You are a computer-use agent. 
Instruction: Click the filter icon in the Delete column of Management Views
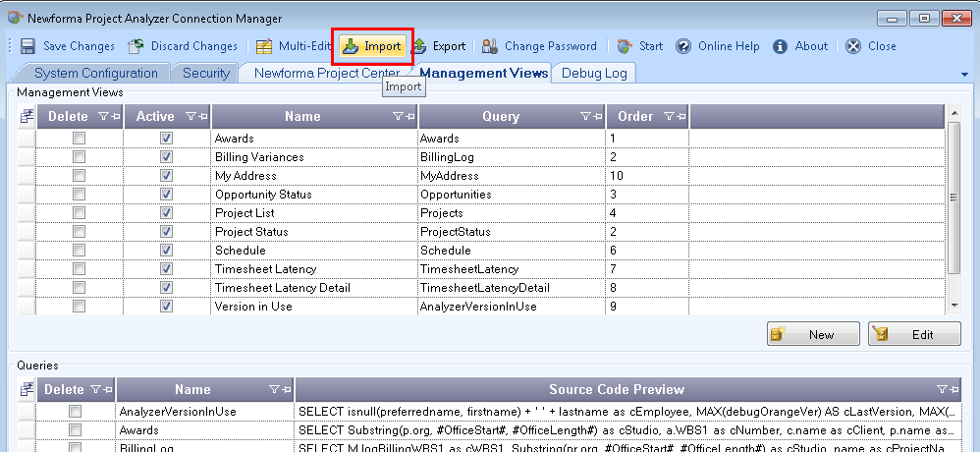(x=103, y=116)
